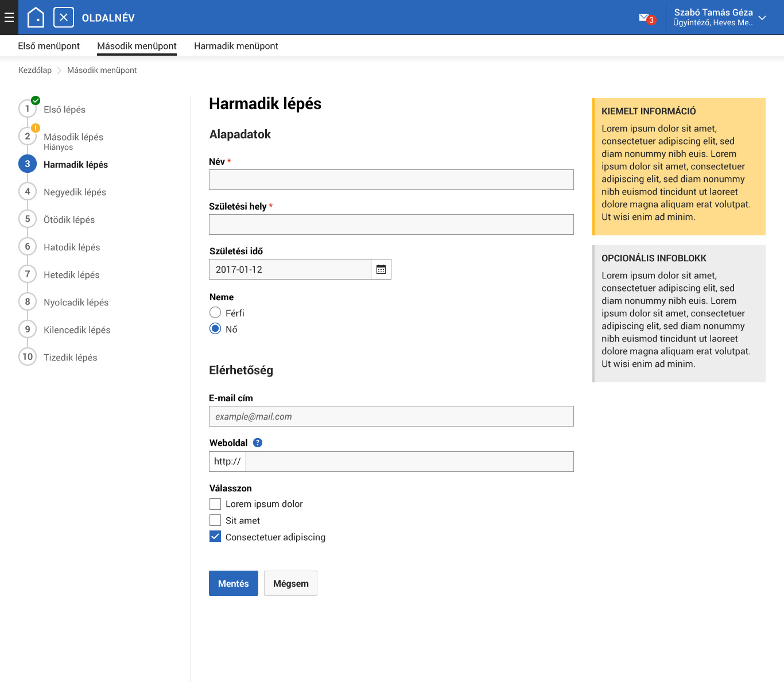Click the step 7 number circle
784x682 pixels.
tap(28, 274)
